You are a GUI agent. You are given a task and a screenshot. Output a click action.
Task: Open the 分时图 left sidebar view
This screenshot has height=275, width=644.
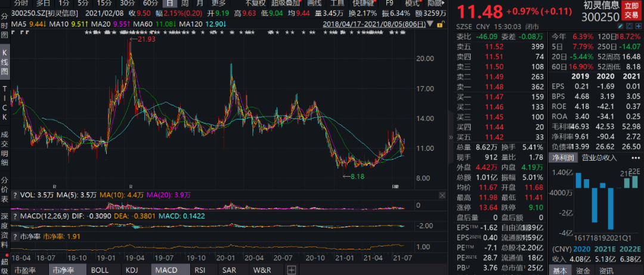tap(5, 26)
